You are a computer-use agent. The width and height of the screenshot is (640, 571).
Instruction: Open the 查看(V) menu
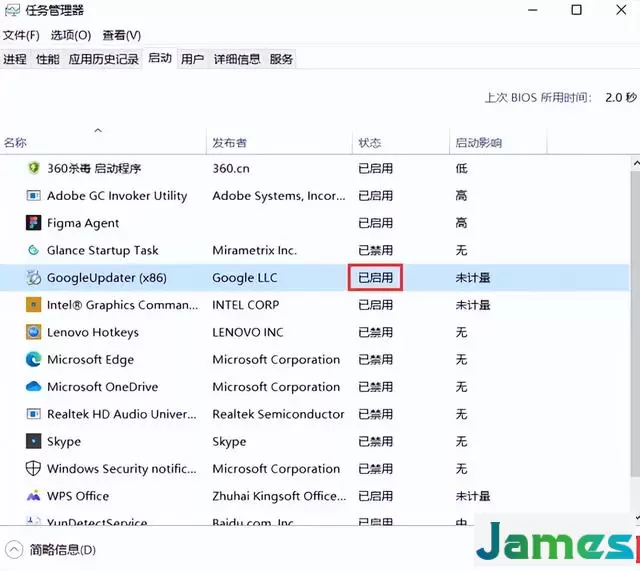122,36
